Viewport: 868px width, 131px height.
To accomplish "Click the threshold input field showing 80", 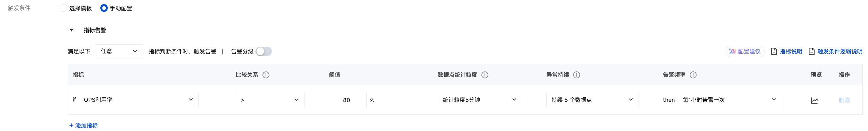I will point(347,100).
